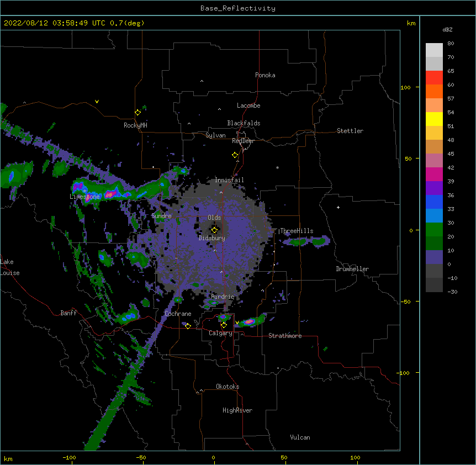Click the 80 value on dBZ legend
476x465 pixels.
[451, 43]
